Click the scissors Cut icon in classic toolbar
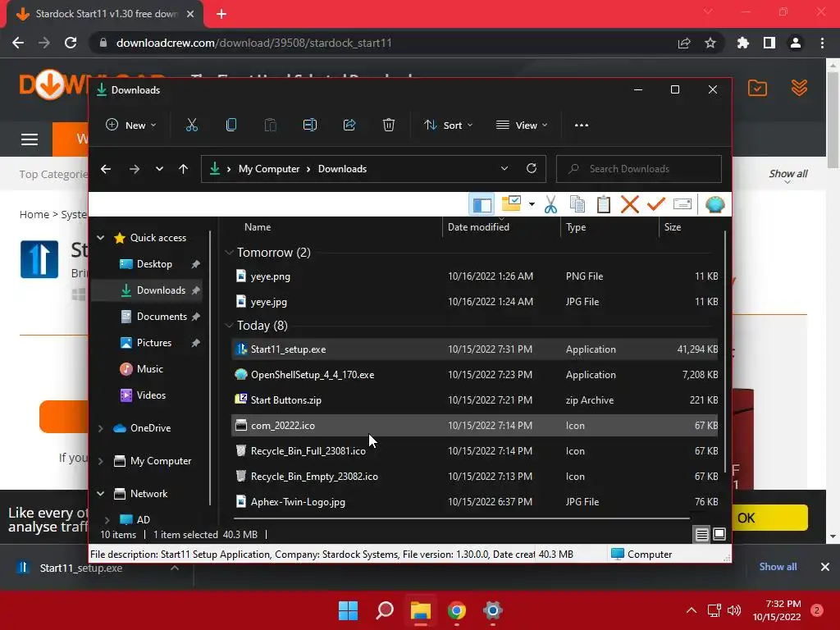Viewport: 840px width, 630px height. click(x=550, y=204)
